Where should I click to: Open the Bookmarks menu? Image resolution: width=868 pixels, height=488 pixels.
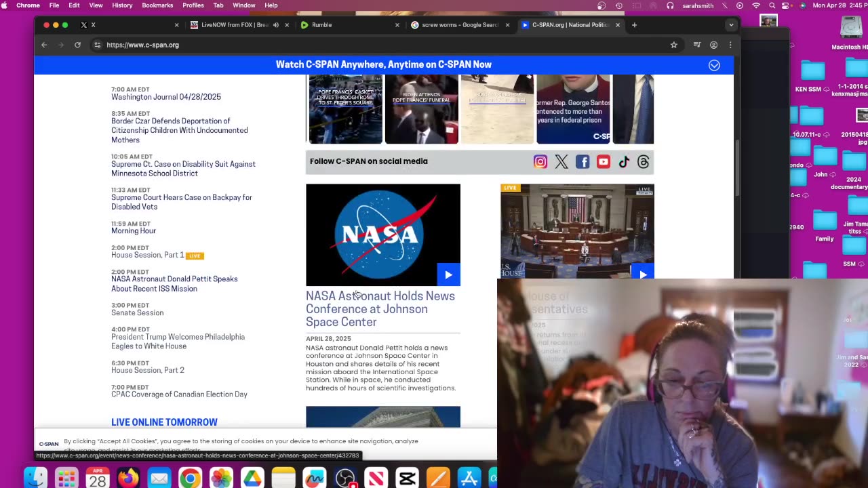[157, 5]
